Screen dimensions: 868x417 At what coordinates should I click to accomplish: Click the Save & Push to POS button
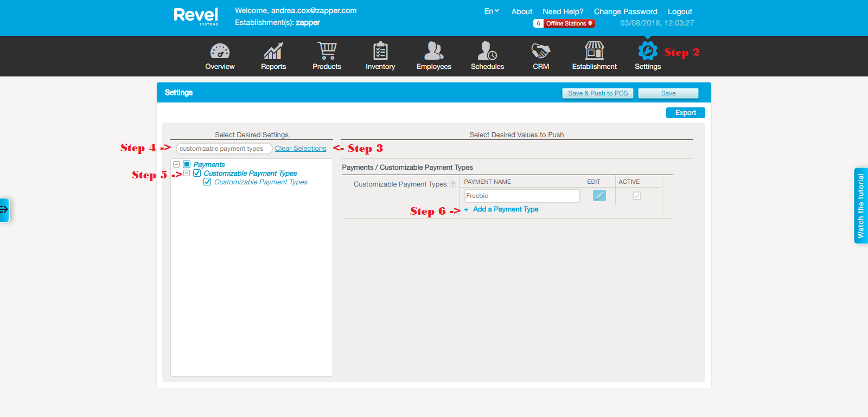click(597, 93)
